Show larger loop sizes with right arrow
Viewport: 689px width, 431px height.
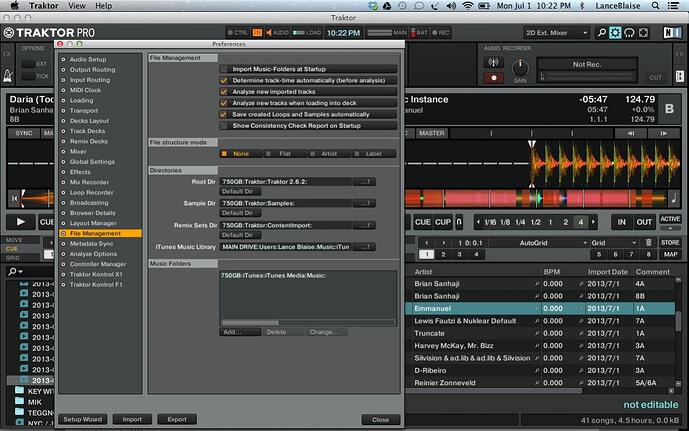(x=593, y=222)
